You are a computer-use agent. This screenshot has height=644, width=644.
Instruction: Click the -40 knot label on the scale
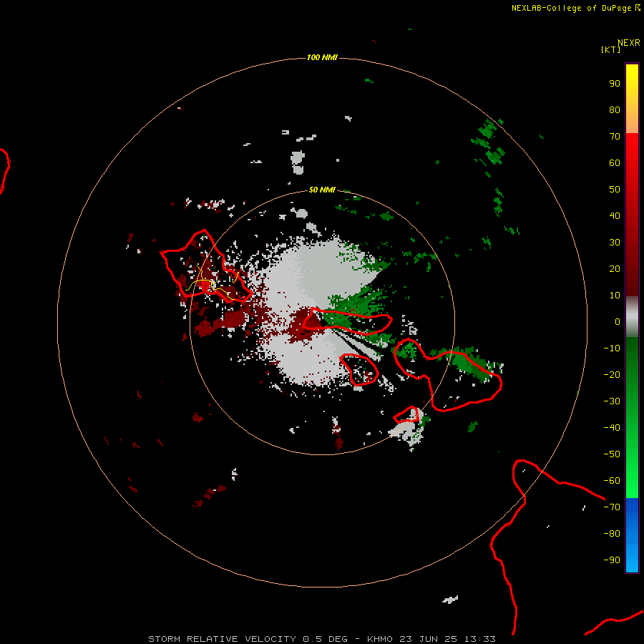(x=612, y=428)
